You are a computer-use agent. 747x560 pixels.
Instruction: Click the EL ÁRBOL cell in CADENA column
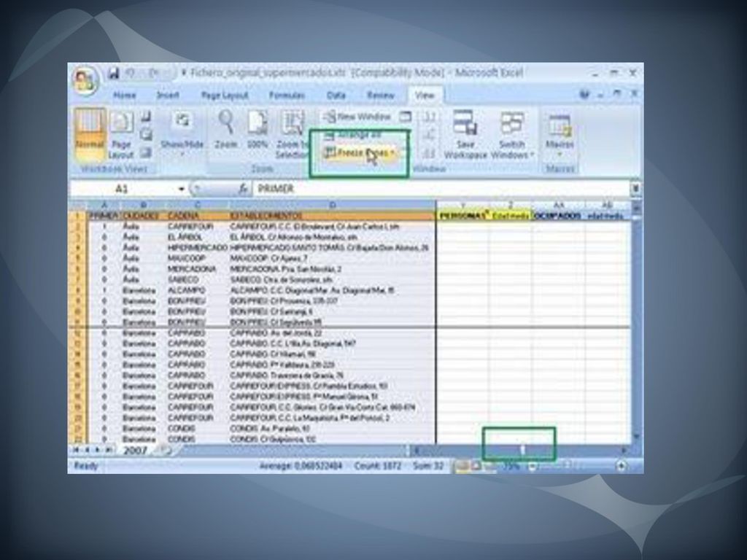point(197,237)
